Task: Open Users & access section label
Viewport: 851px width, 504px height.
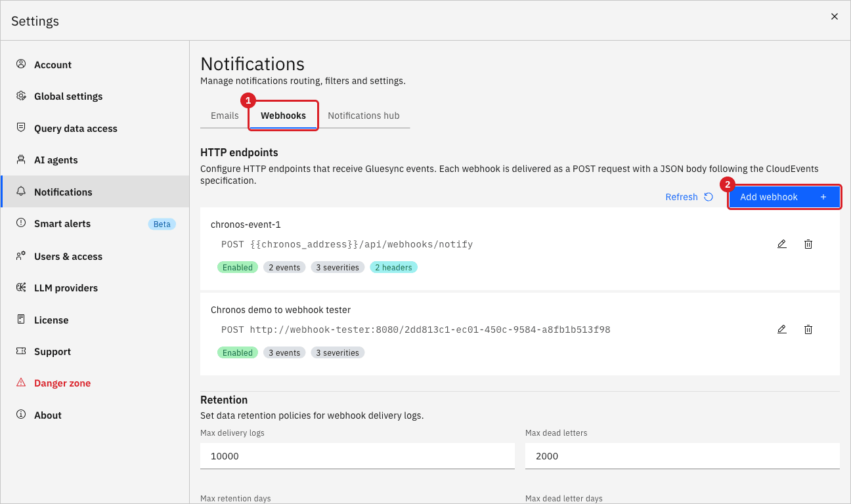Action: point(68,255)
